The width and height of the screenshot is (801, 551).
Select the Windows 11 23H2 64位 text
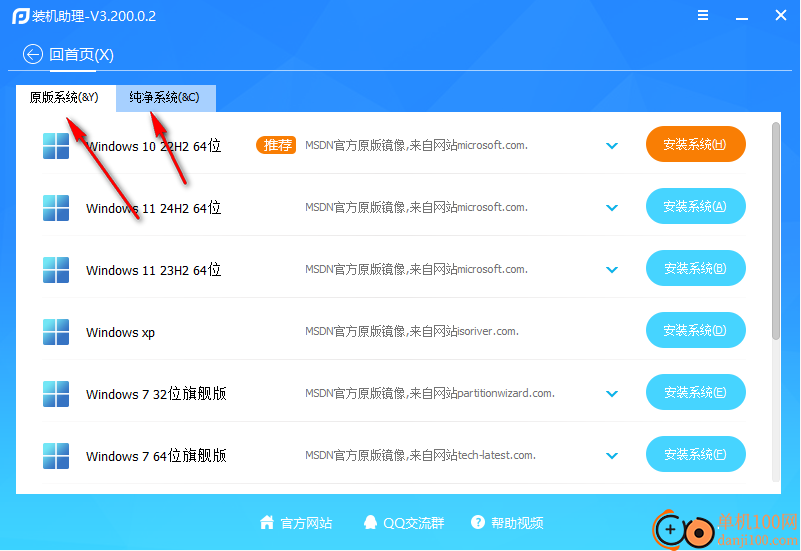[153, 270]
